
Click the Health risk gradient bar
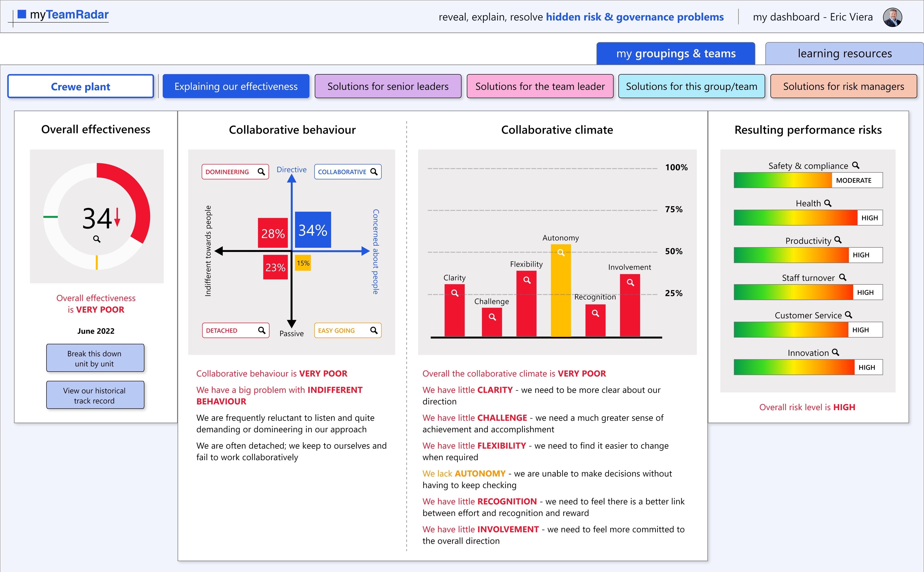(795, 218)
